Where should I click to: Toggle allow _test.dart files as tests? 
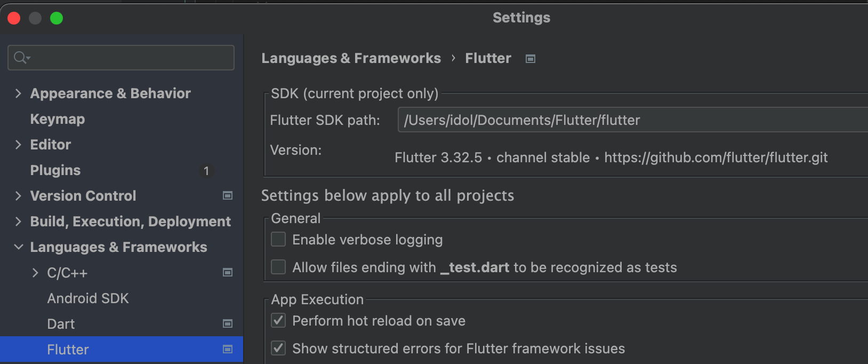pyautogui.click(x=278, y=267)
